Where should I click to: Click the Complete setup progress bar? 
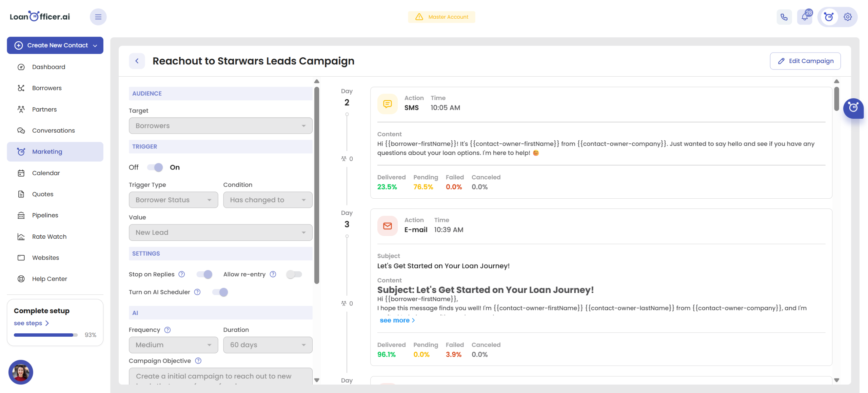[45, 335]
